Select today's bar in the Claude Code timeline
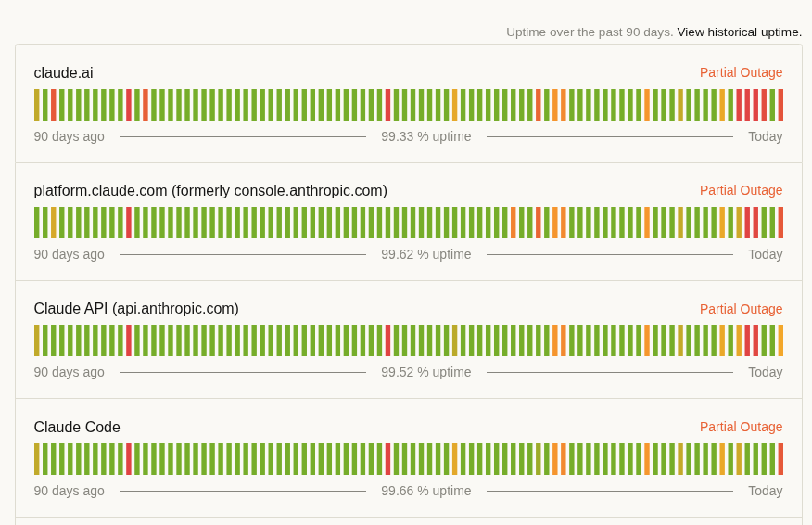Screen dimensions: 812x525 [x=780, y=458]
